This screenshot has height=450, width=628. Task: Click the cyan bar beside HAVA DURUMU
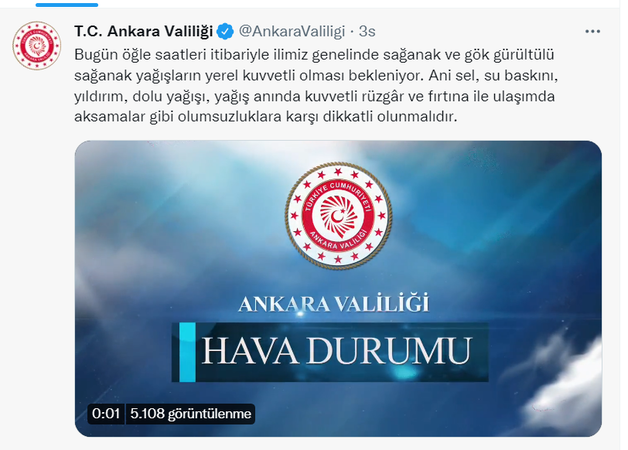pyautogui.click(x=187, y=352)
